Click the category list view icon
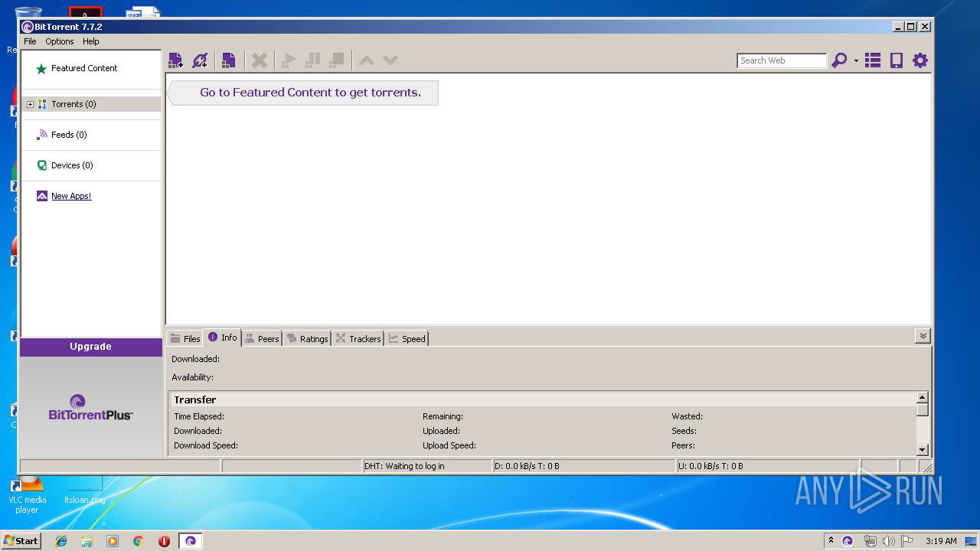This screenshot has width=980, height=551. pyautogui.click(x=873, y=60)
